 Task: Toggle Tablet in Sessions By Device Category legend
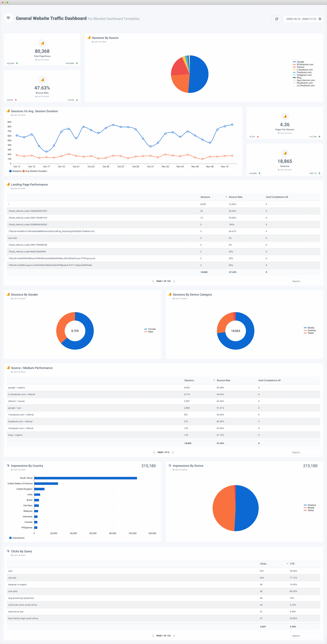pos(309,333)
